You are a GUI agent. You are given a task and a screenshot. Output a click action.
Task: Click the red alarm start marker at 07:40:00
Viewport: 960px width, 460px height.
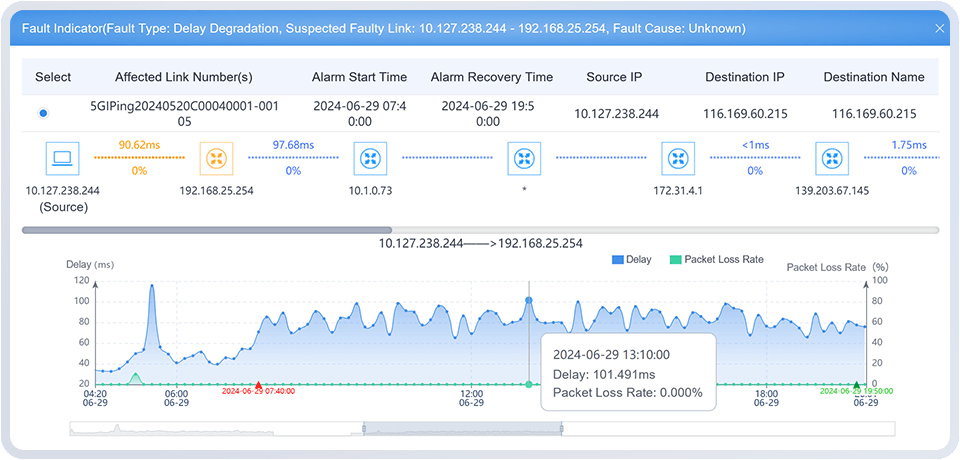pyautogui.click(x=259, y=385)
